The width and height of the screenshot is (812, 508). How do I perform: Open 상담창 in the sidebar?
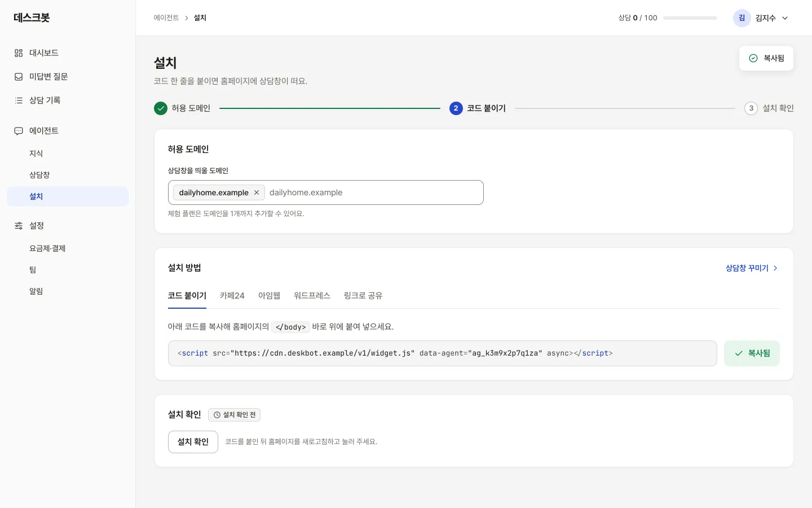68,175
